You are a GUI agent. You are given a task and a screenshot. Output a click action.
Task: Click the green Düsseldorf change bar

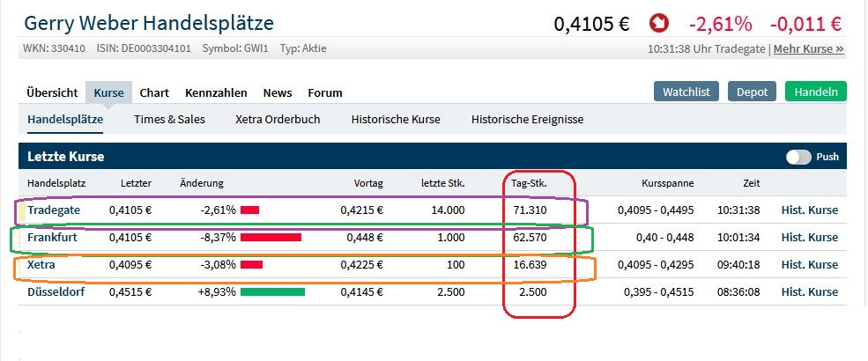click(272, 292)
